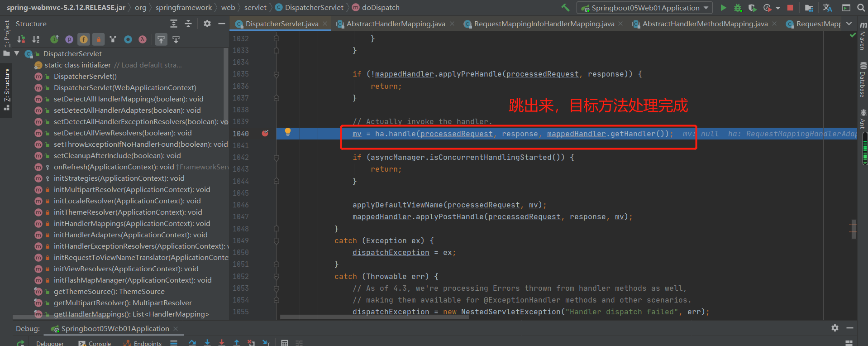Toggle Sort by Visibility in the Structure panel
The height and width of the screenshot is (346, 868).
21,39
